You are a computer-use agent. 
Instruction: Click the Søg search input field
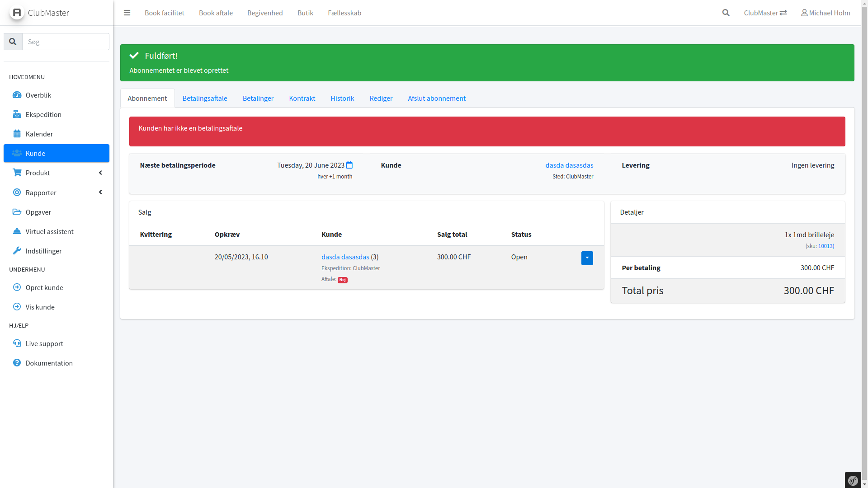pyautogui.click(x=66, y=42)
